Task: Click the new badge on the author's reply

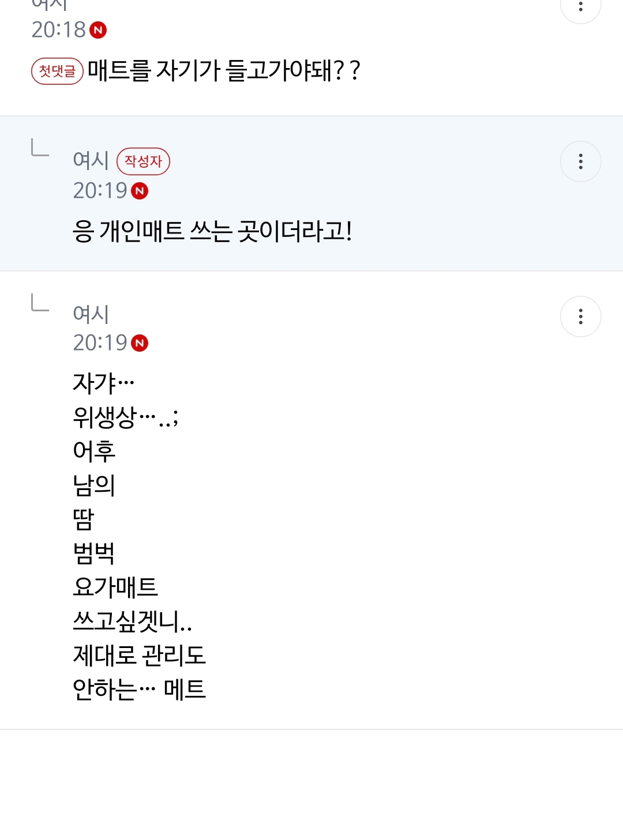Action: click(x=140, y=191)
